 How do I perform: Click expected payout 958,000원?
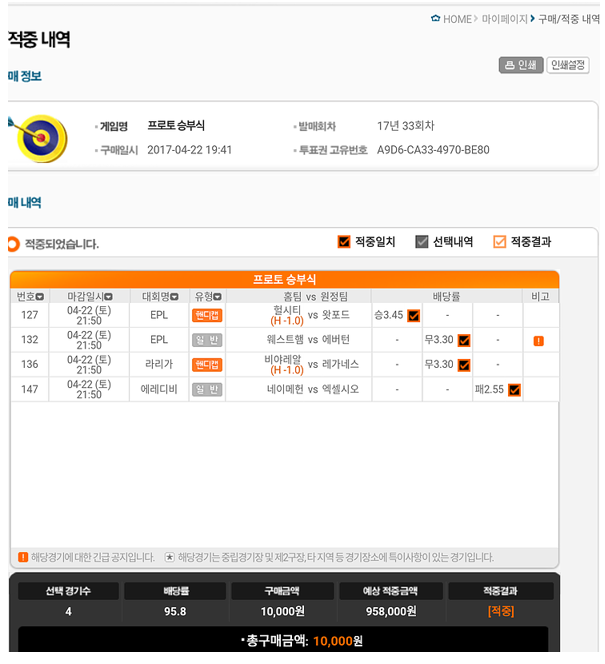pos(391,611)
